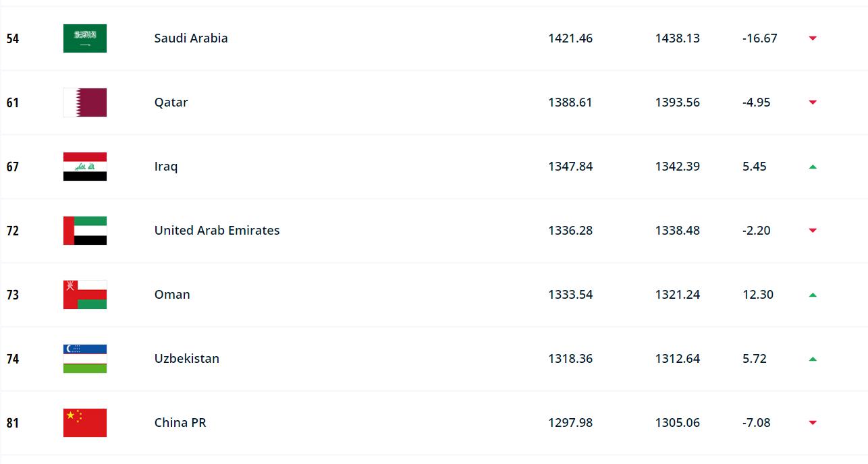Select the United Arab Emirates name

217,231
